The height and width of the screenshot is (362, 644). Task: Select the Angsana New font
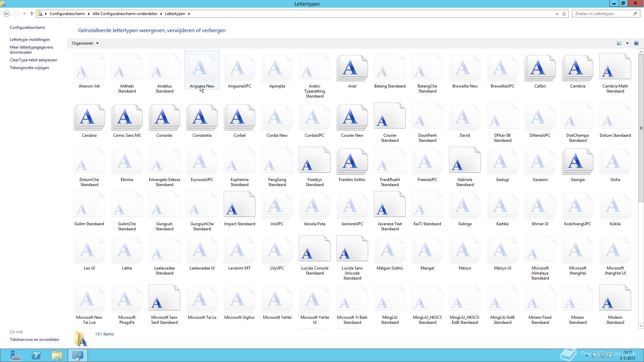(x=202, y=70)
